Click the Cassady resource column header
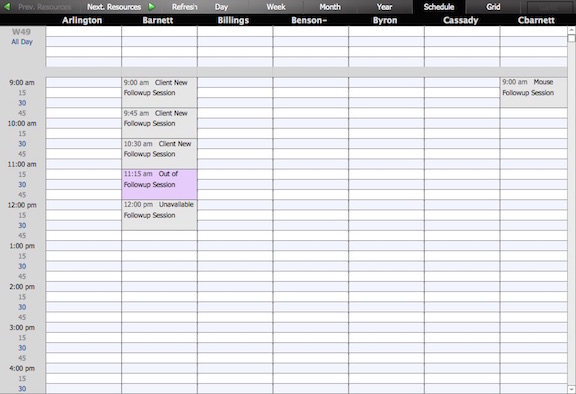 pos(461,20)
